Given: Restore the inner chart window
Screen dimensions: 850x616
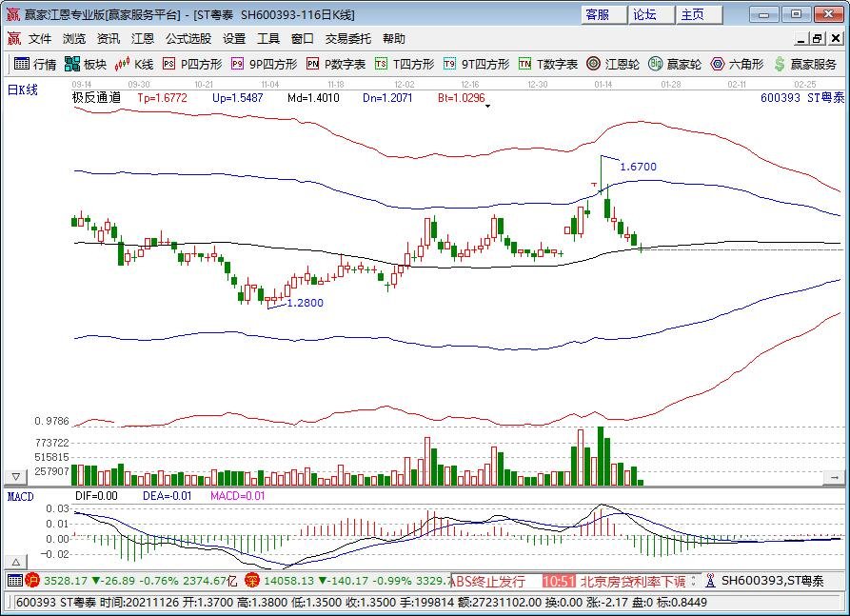Looking at the screenshot, I should (818, 38).
